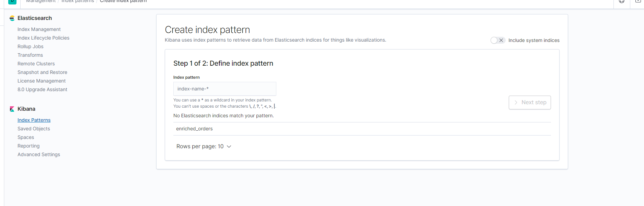Click the green space avatar icon
The image size is (644, 206).
pyautogui.click(x=12, y=2)
